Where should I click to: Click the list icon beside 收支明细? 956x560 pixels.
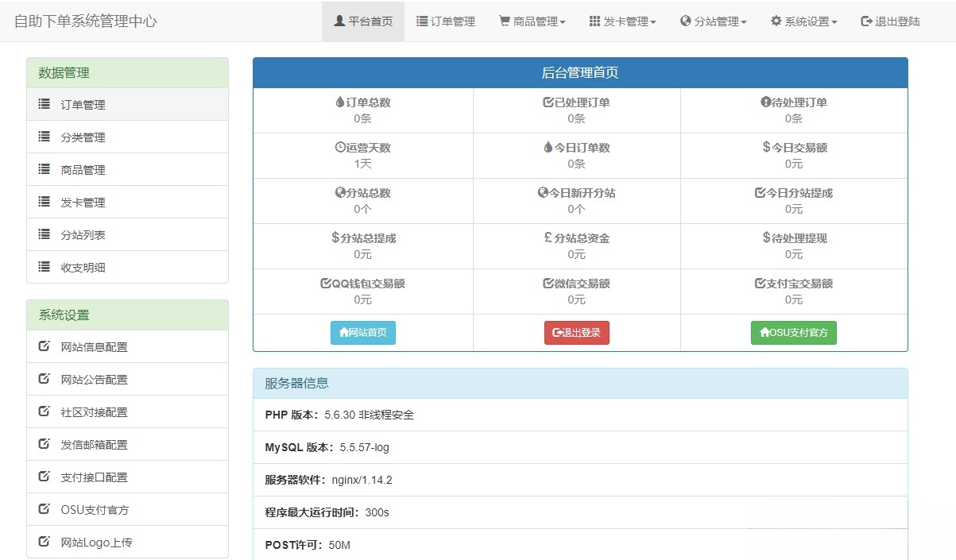pos(45,267)
